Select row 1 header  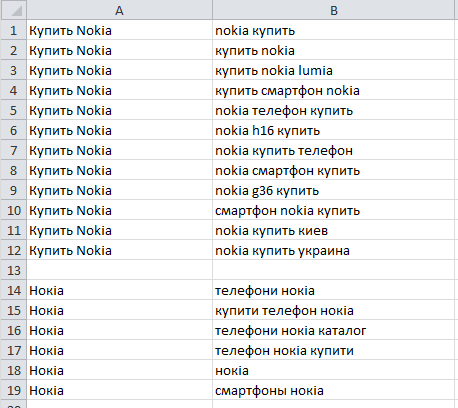(13, 30)
